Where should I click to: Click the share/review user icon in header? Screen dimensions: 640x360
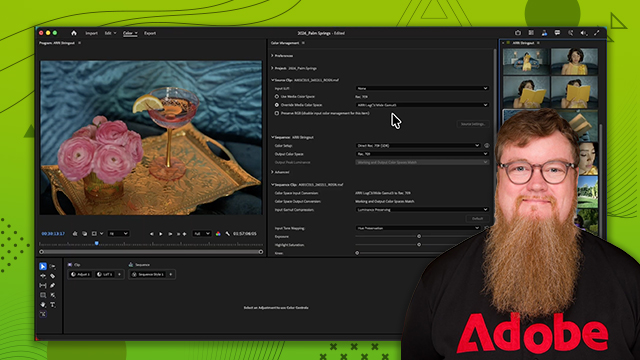pos(544,33)
